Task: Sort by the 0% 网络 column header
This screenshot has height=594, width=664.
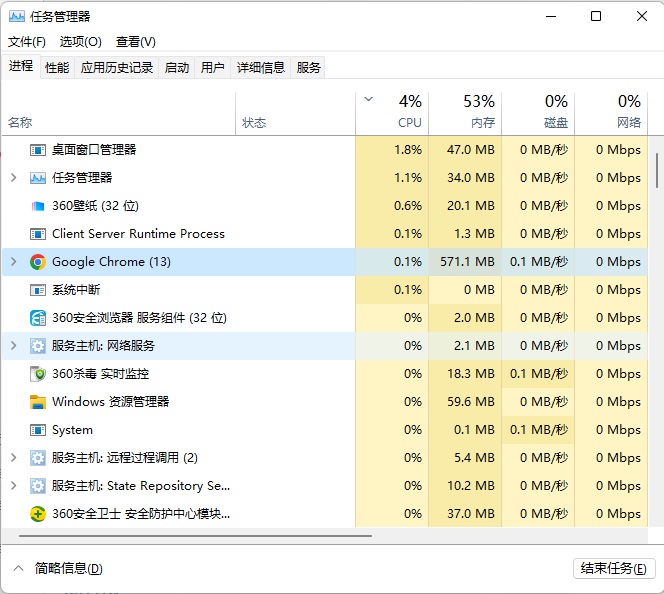Action: [x=611, y=113]
